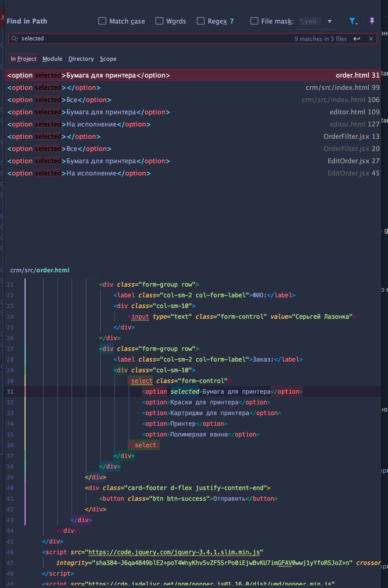Select result EditOrder.jsx 45
388x588 pixels.
(x=193, y=173)
